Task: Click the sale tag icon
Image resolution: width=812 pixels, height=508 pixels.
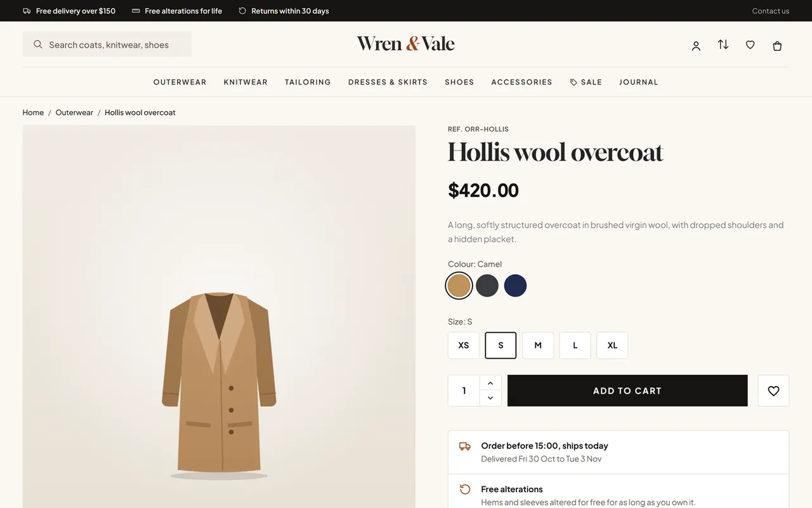Action: click(x=573, y=82)
